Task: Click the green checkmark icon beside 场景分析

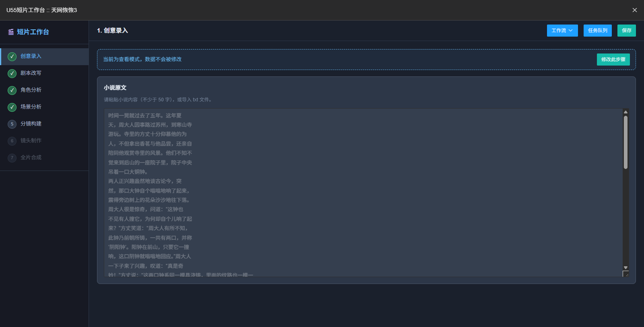Action: tap(12, 107)
